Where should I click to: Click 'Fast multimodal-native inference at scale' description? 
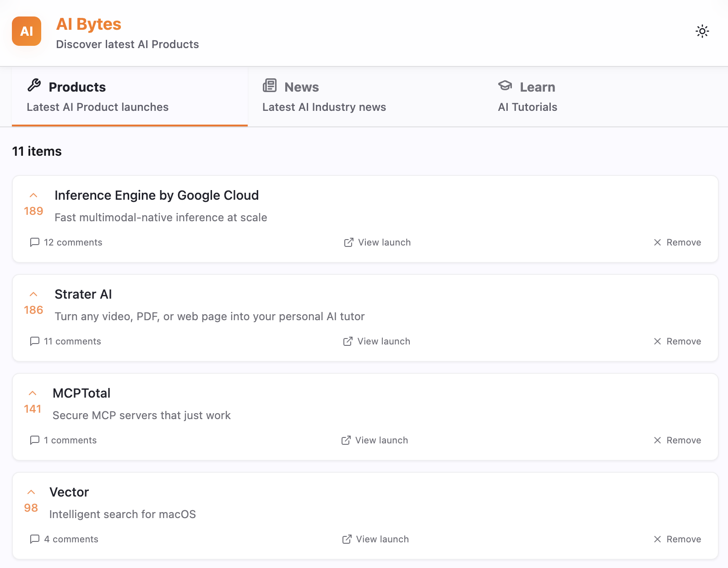(161, 218)
